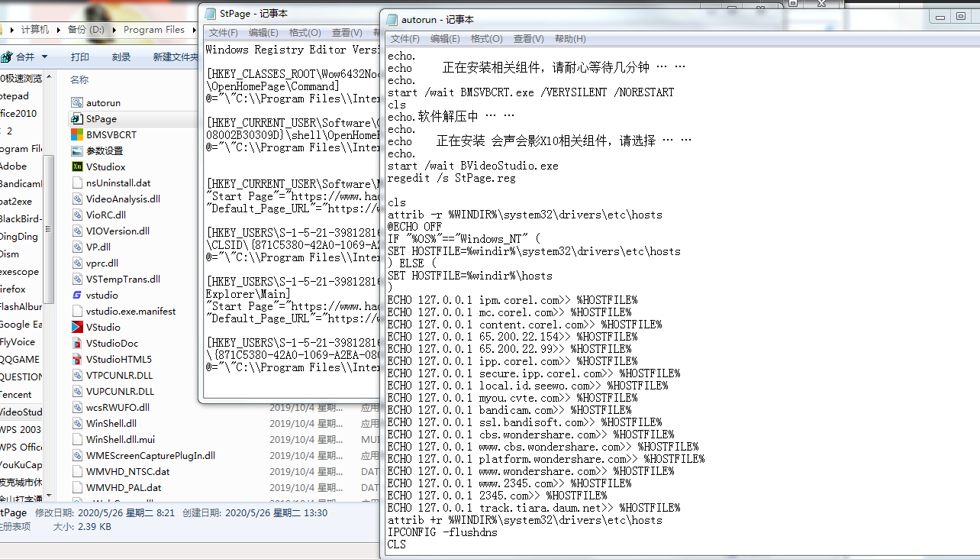The width and height of the screenshot is (980, 559).
Task: Click the 备份 (D:) breadcrumb segment
Action: pyautogui.click(x=86, y=30)
